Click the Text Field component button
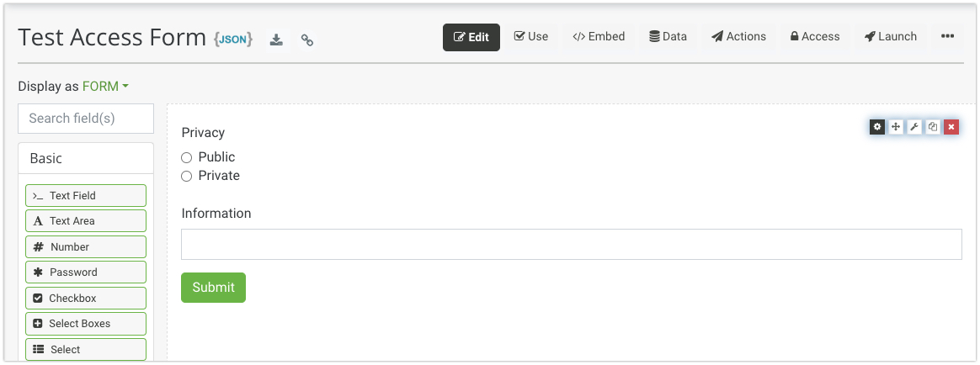 click(86, 196)
